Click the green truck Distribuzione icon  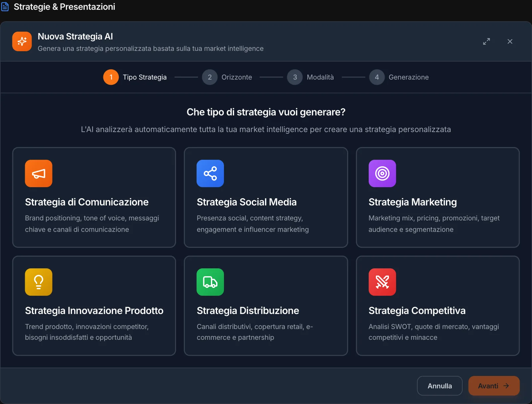click(210, 282)
